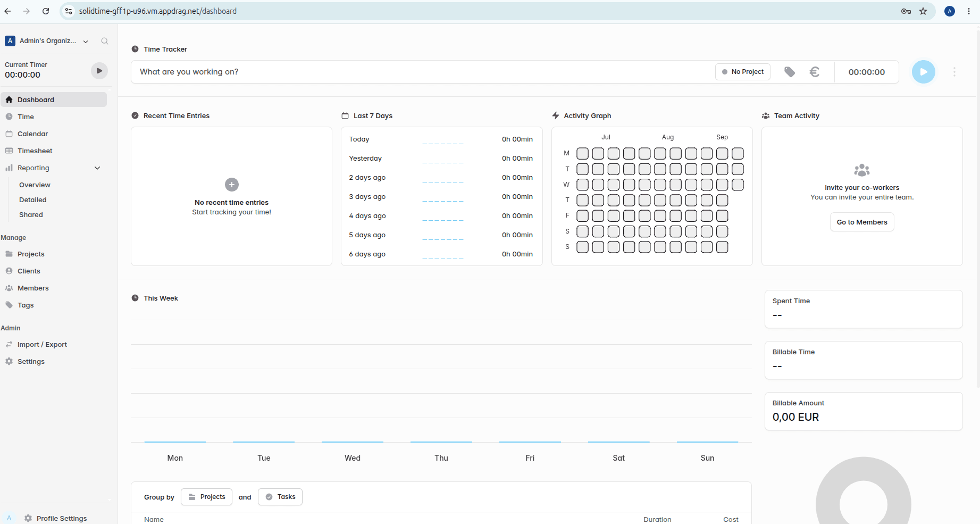
Task: Open Timesheet from the sidebar
Action: [x=54, y=151]
